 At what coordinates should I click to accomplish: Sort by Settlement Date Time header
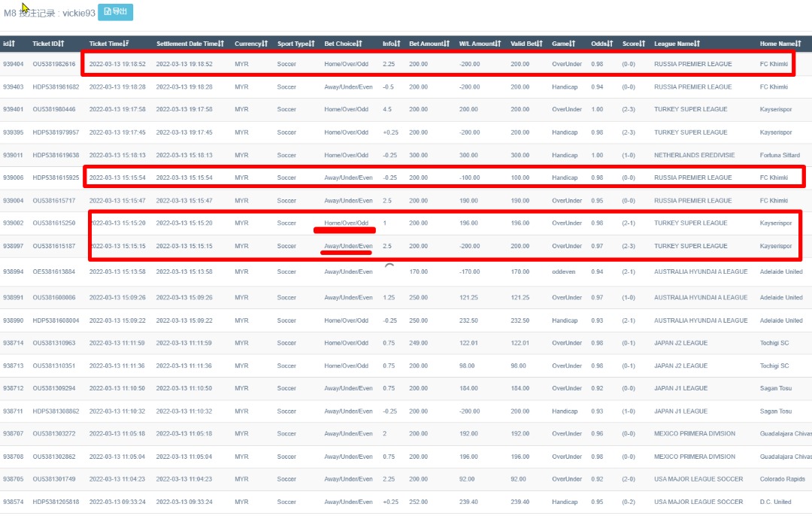pos(191,44)
